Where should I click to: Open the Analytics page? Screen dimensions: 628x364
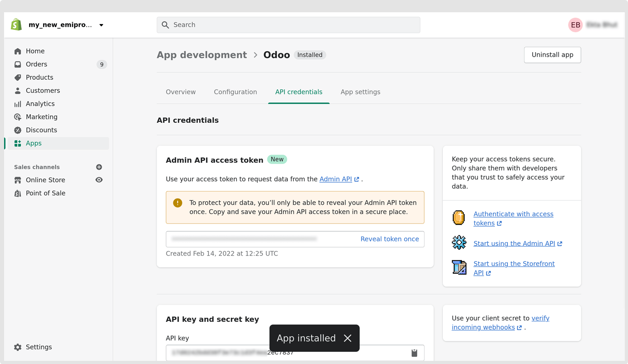pyautogui.click(x=40, y=104)
